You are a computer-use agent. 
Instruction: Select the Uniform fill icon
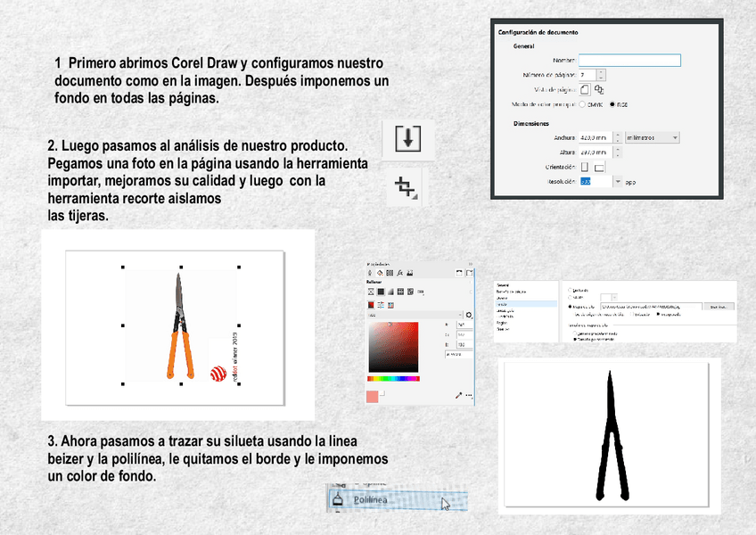381,292
